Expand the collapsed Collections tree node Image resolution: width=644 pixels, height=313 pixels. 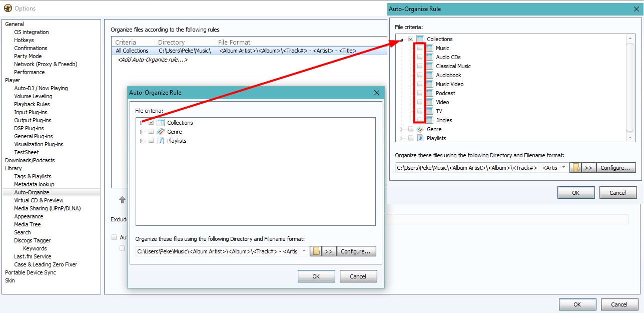coord(142,123)
